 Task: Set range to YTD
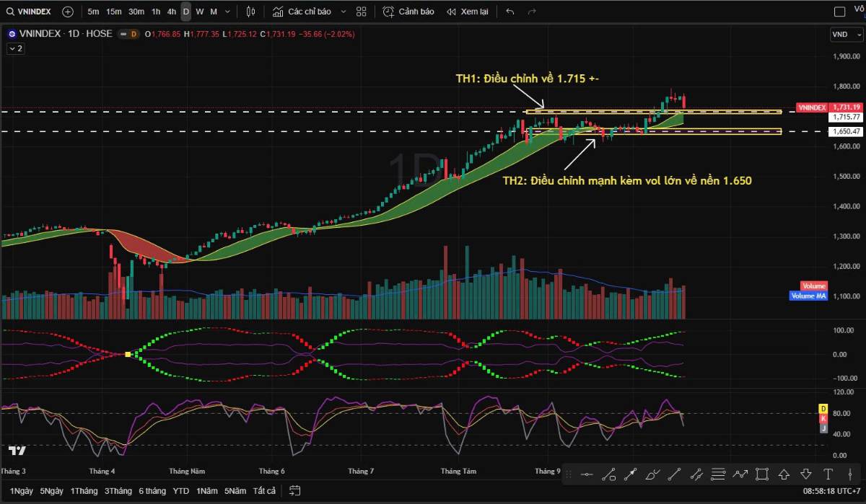(x=181, y=491)
